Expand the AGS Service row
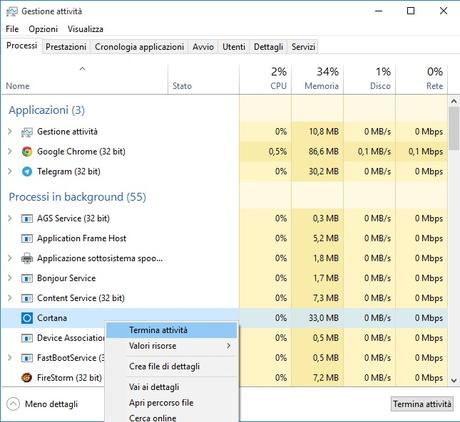Viewport: 460px width, 422px height. coord(10,218)
